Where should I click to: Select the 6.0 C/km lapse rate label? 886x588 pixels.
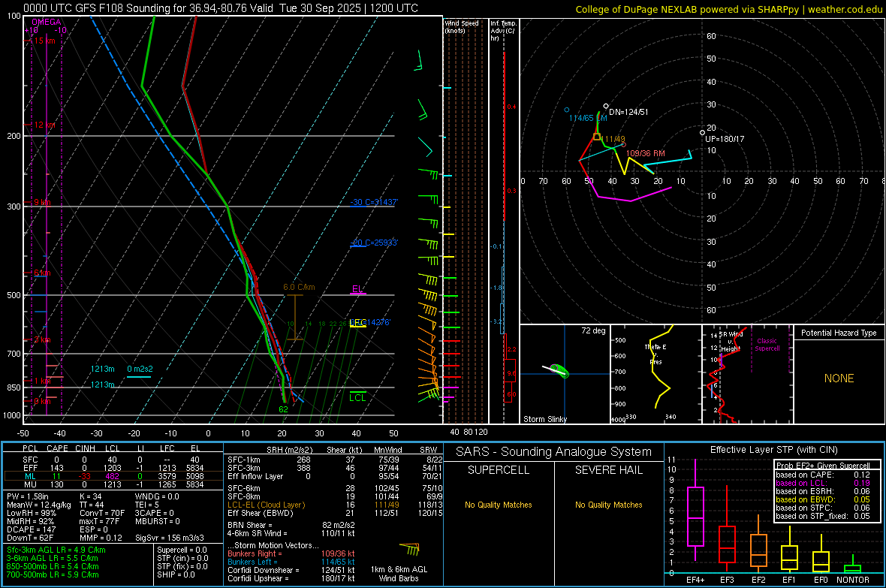click(299, 287)
